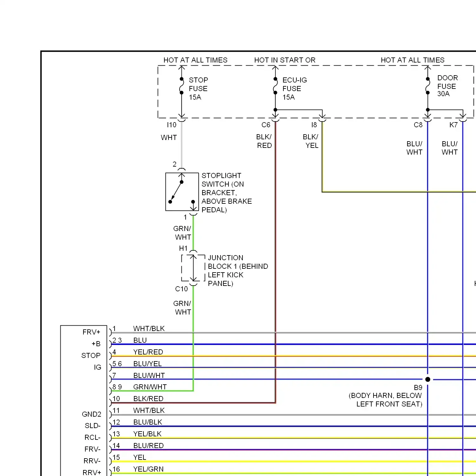Click the ECU-IG FUSE 15A label

coord(294,89)
